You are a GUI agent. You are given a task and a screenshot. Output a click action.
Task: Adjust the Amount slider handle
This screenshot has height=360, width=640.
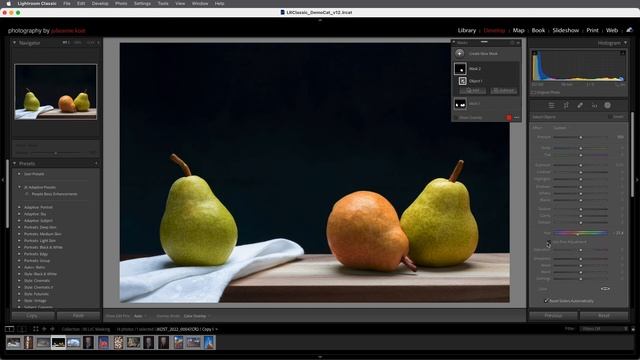pos(580,137)
